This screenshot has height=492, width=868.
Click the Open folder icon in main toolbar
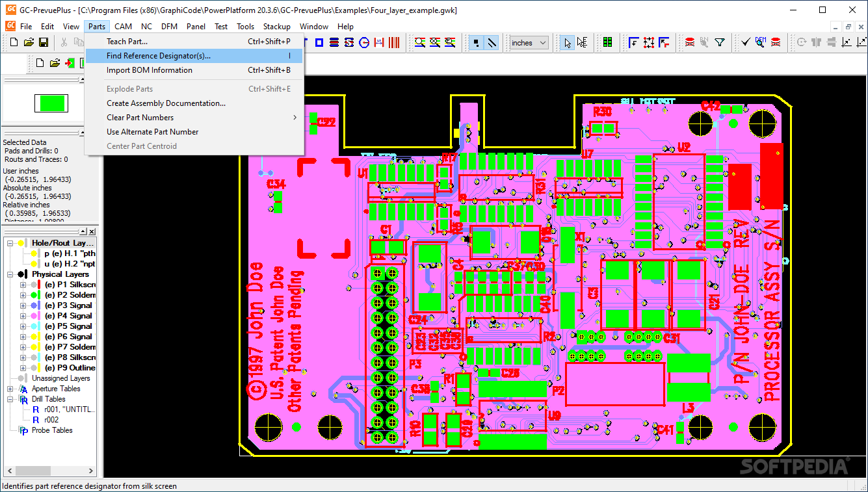pos(29,43)
